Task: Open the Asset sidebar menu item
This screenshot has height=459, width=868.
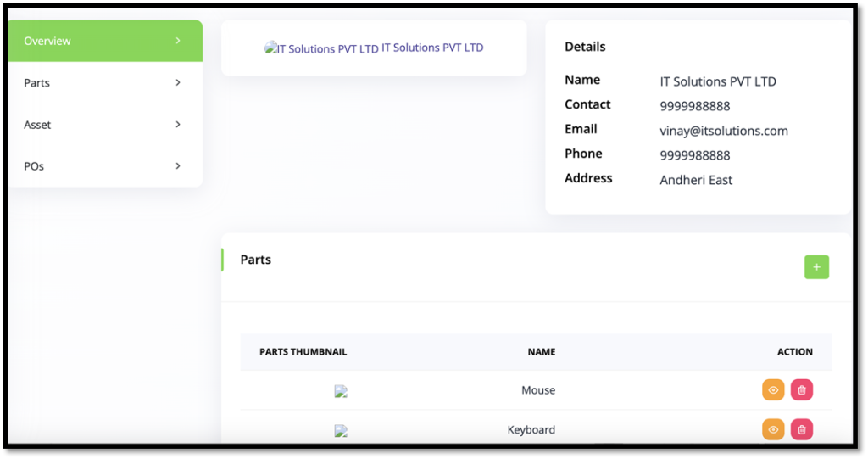Action: point(105,124)
